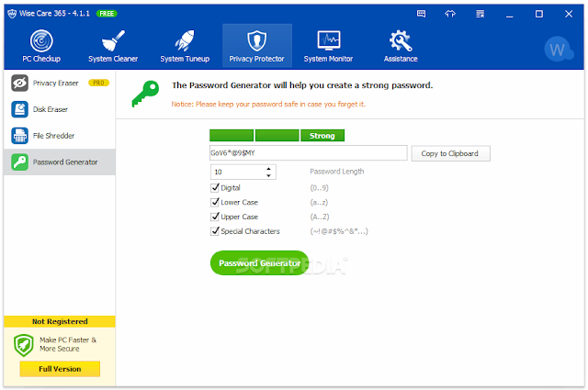Click the Wise Care 365 logo icon
The image size is (588, 390).
point(12,14)
